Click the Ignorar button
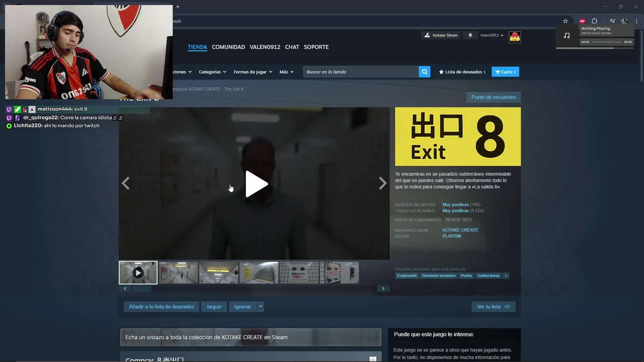 point(243,307)
